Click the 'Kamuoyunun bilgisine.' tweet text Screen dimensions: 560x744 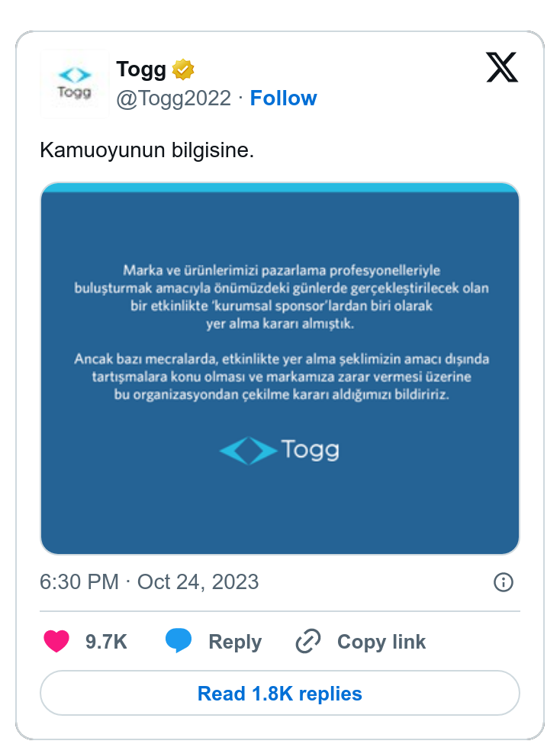146,150
